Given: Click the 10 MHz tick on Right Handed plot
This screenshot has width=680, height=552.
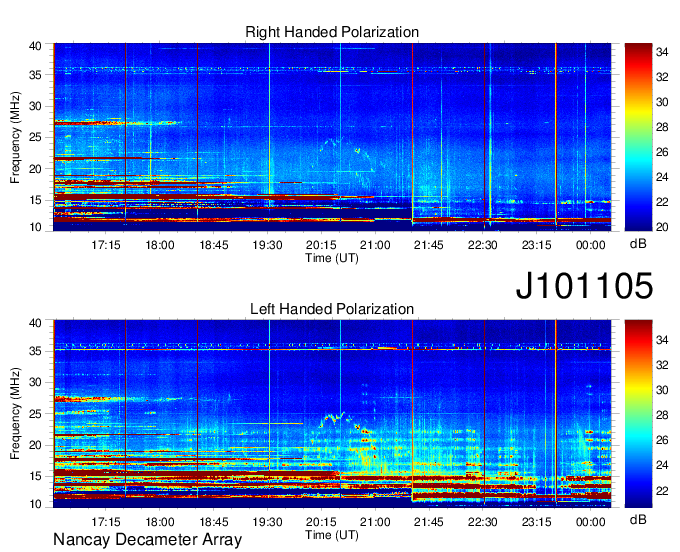Looking at the screenshot, I should click(35, 227).
